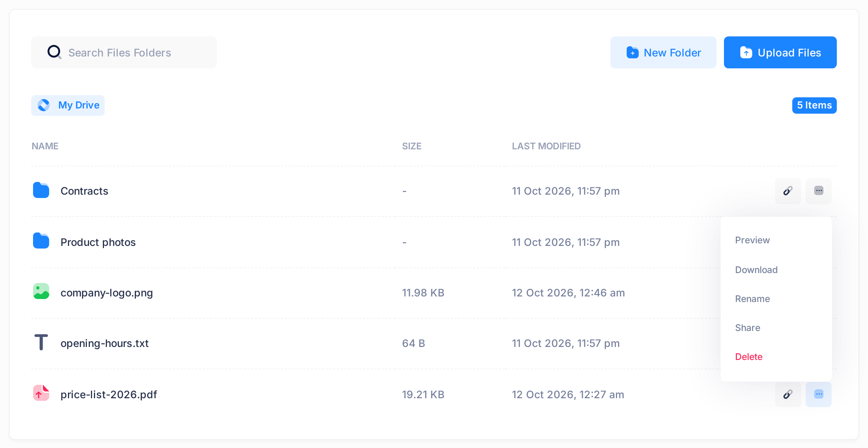Click the 5 Items badge
This screenshot has height=448, width=868.
(x=814, y=105)
